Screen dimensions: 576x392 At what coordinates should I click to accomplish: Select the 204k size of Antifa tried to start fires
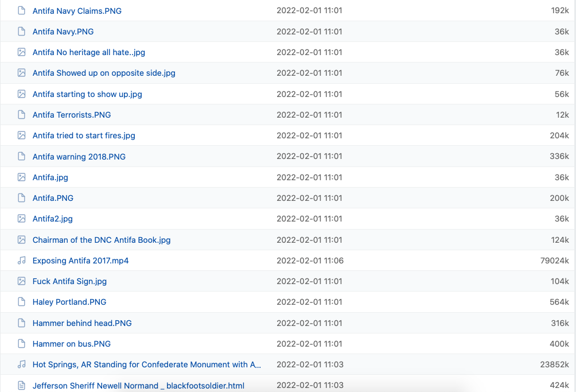(x=559, y=135)
